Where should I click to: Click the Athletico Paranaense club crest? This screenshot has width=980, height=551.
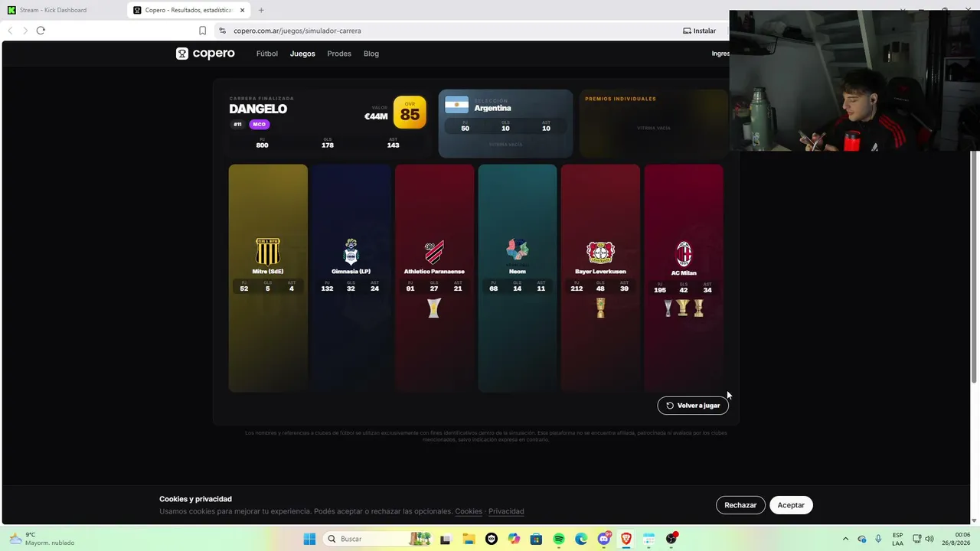point(434,252)
